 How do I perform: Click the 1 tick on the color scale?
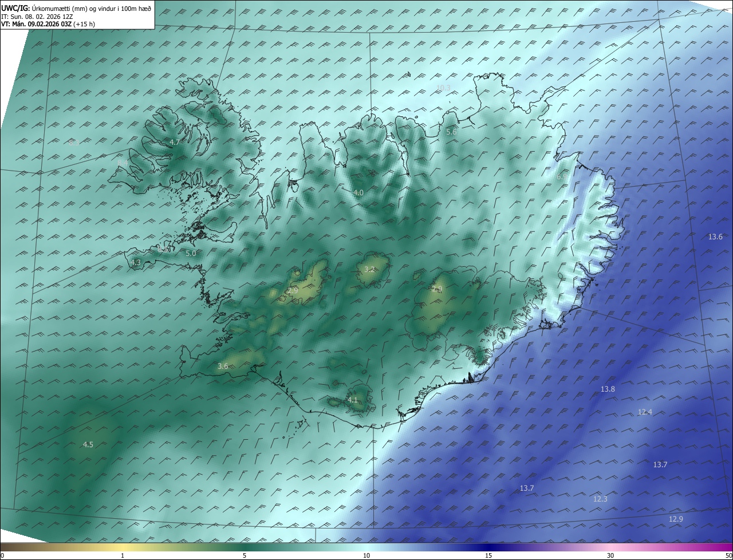point(123,556)
